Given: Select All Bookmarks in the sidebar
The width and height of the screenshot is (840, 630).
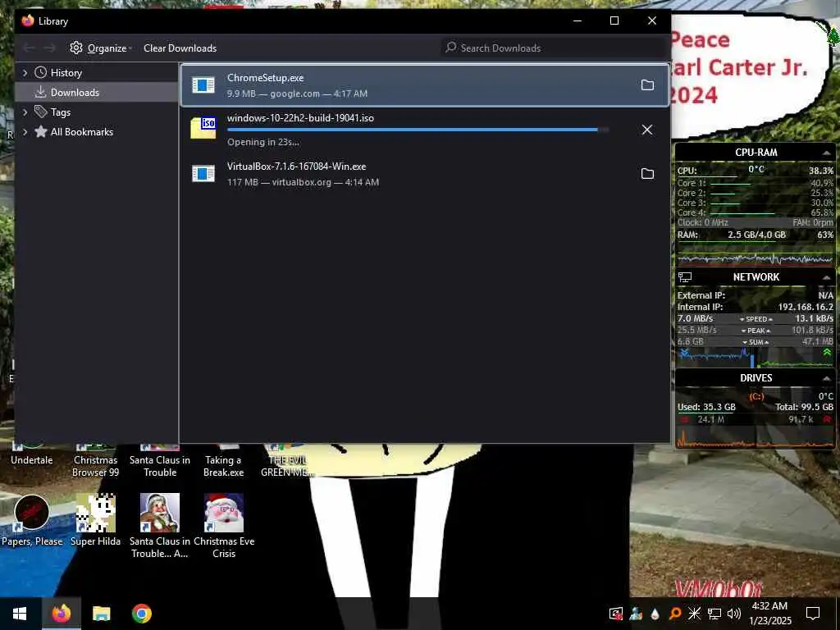Looking at the screenshot, I should [x=81, y=132].
